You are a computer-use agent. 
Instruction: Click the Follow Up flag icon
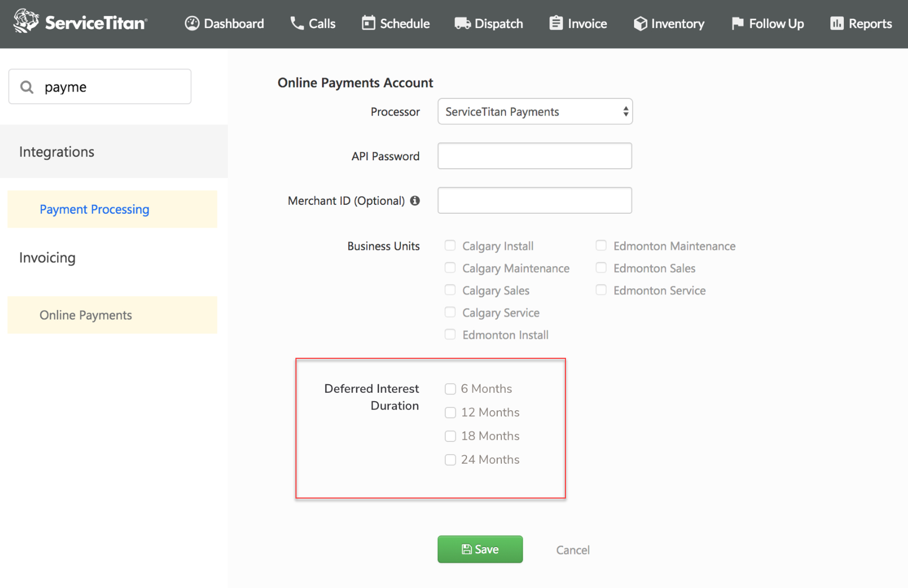pyautogui.click(x=737, y=23)
